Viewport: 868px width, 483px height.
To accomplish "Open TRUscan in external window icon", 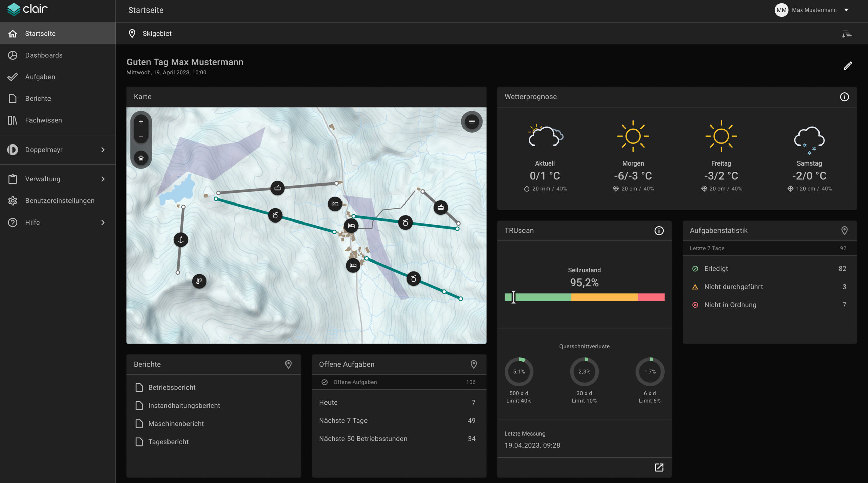I will (x=659, y=467).
